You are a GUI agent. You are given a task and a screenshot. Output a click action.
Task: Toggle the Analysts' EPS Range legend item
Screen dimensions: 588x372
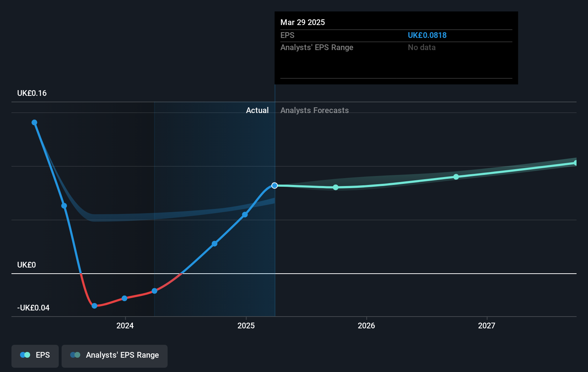pos(115,356)
